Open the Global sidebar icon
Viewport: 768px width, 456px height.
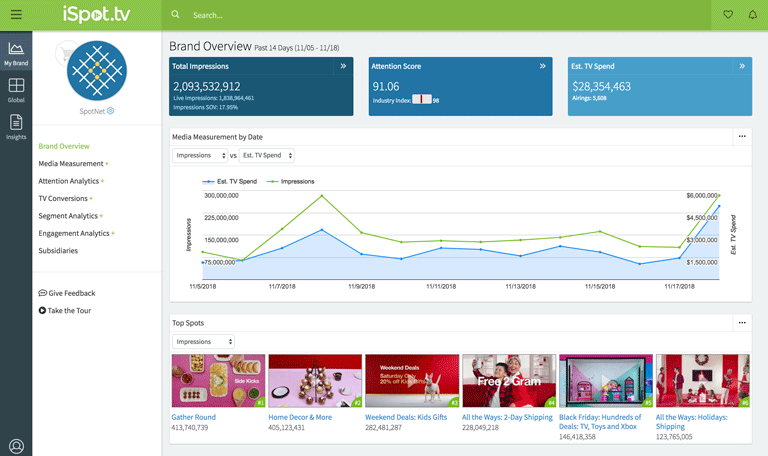click(x=16, y=90)
